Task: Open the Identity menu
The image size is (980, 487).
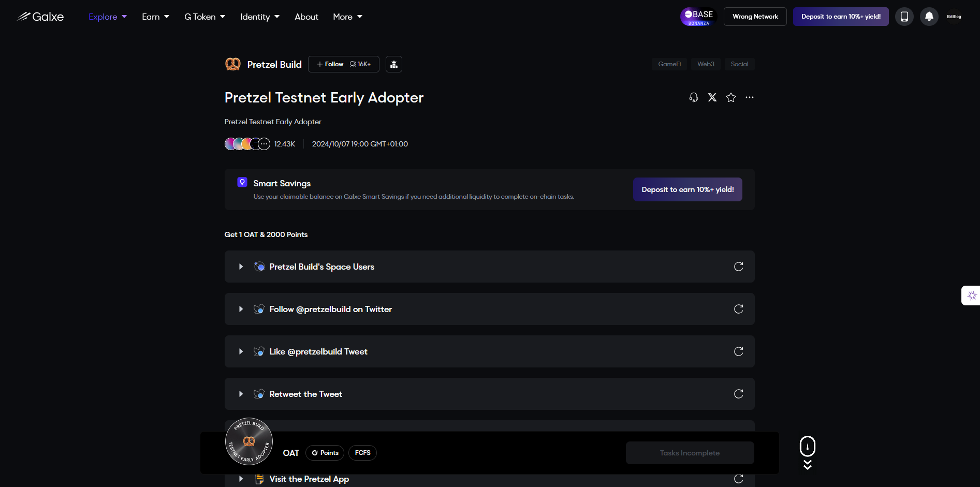Action: (260, 17)
